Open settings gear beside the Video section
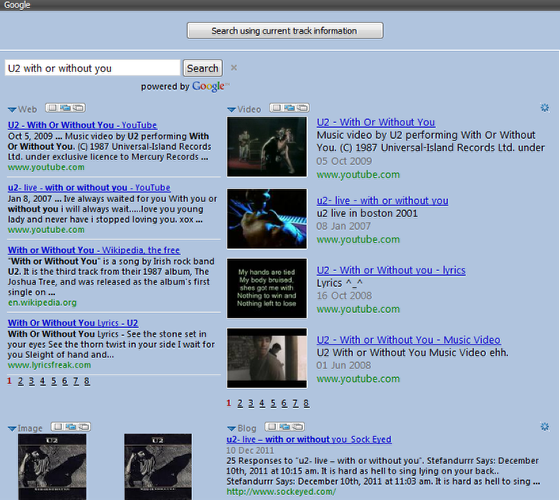This screenshot has height=501, width=560. point(544,107)
